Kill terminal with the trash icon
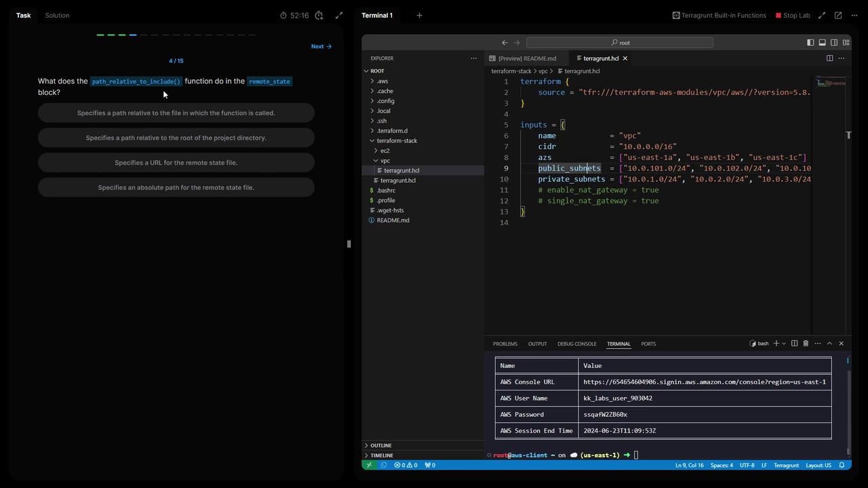 (806, 344)
